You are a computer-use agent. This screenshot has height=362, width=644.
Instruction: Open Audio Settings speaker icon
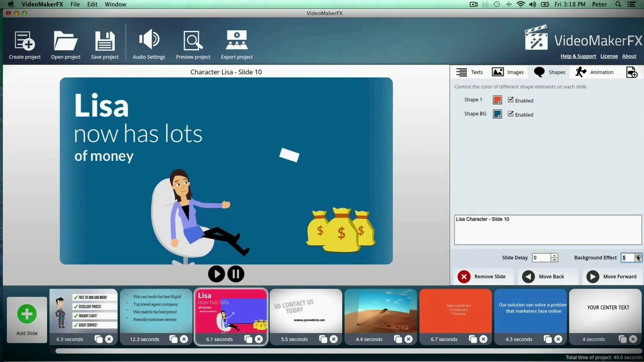pos(149,40)
